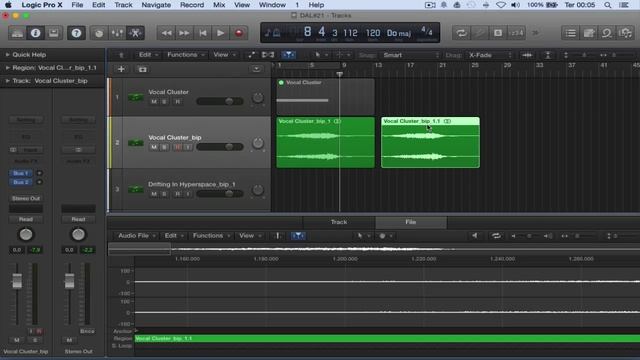Click the Fast Forward transport button

[x=184, y=33]
